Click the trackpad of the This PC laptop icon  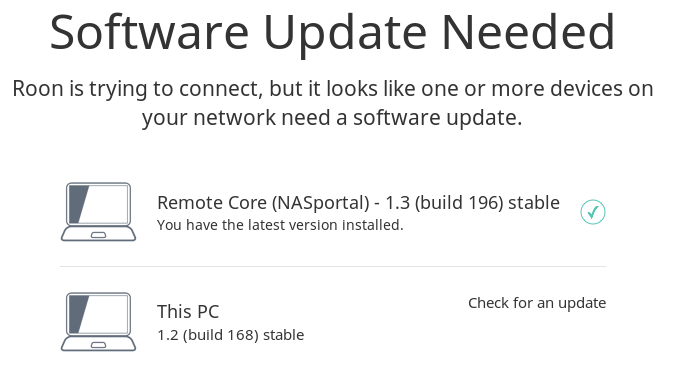pyautogui.click(x=98, y=345)
